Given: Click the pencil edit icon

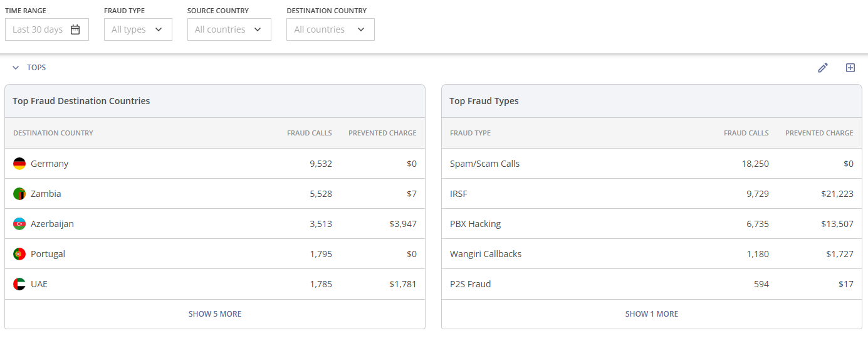Looking at the screenshot, I should [823, 68].
